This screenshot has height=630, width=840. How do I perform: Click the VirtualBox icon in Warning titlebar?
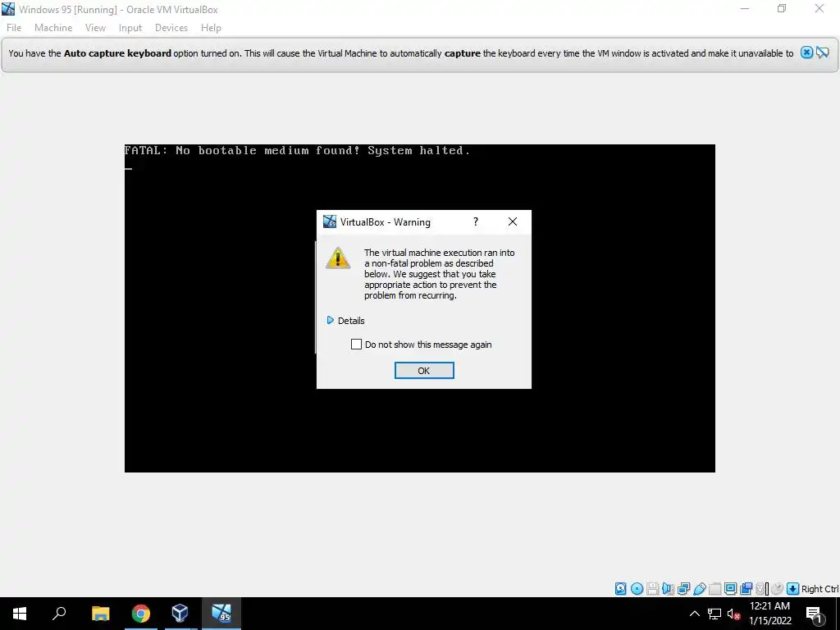(x=330, y=221)
